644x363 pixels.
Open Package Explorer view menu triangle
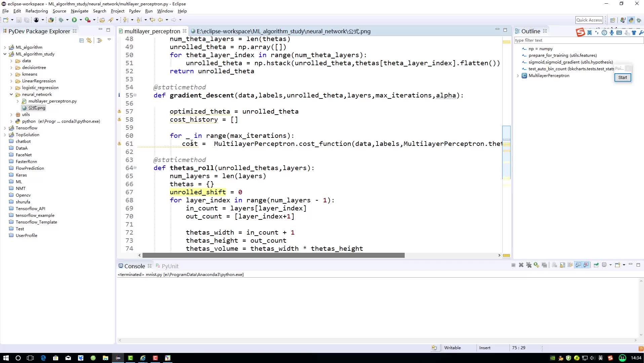point(109,40)
